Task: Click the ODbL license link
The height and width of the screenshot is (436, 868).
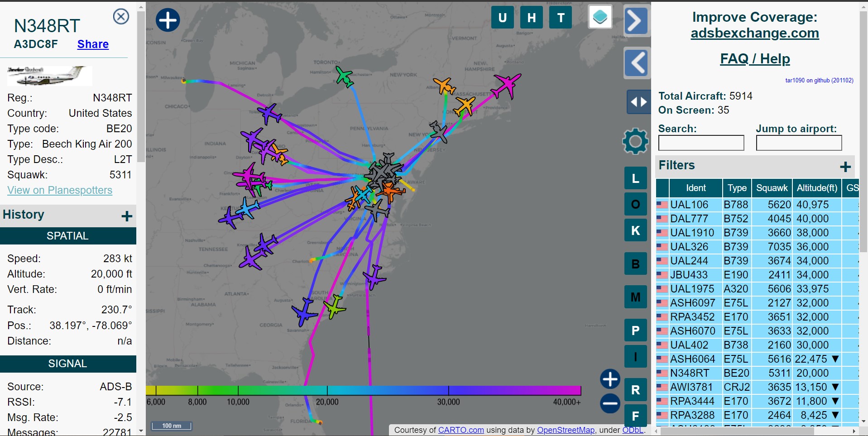Action: (x=633, y=430)
